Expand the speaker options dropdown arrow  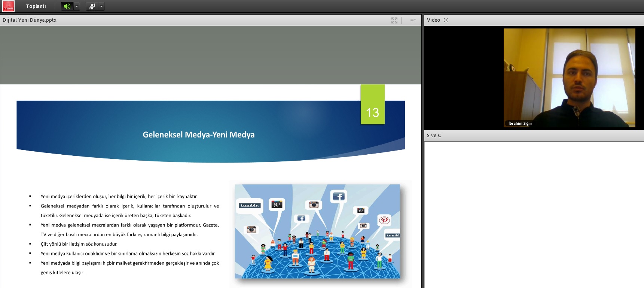77,6
